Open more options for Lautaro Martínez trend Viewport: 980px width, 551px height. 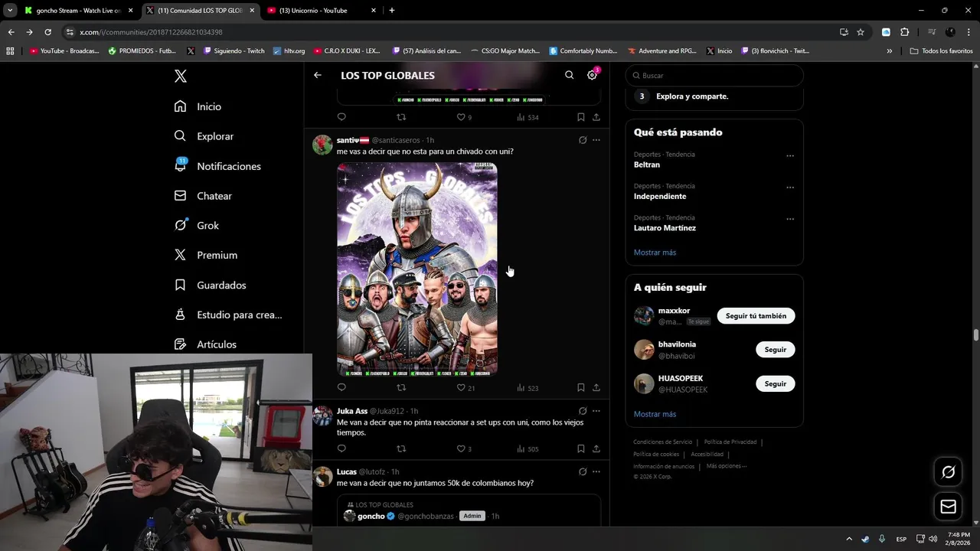click(x=789, y=219)
